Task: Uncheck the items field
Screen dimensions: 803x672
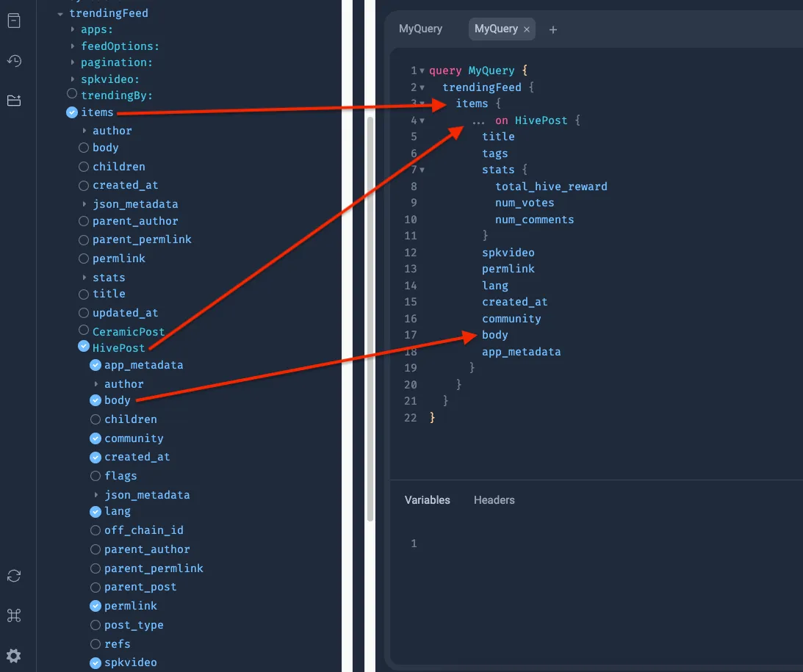Action: point(72,112)
